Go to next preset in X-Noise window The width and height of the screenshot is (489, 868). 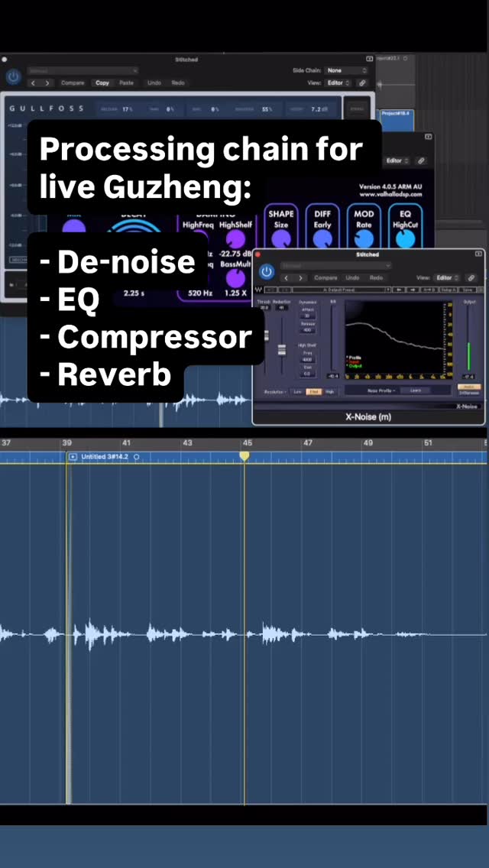[300, 278]
